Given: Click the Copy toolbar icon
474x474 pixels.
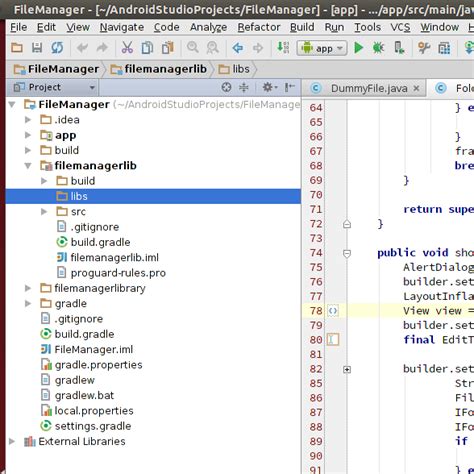Looking at the screenshot, I should coord(147,48).
